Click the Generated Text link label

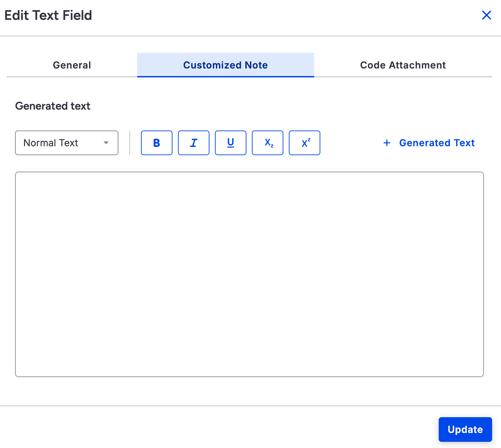[437, 143]
